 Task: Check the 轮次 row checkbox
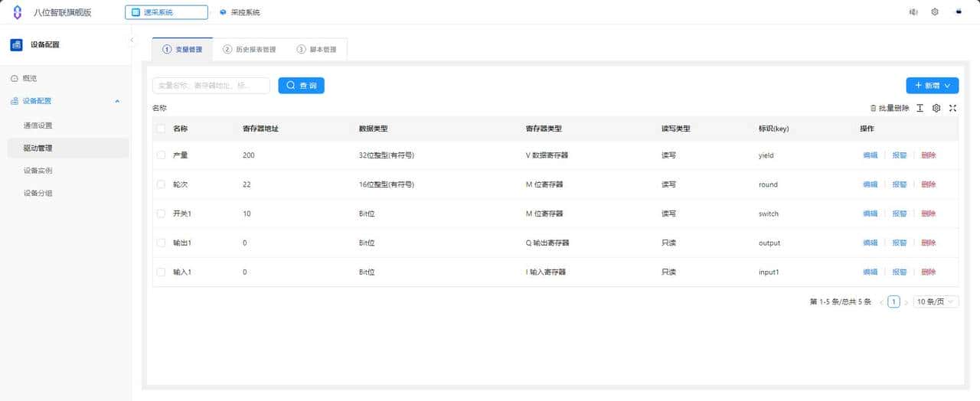[161, 184]
